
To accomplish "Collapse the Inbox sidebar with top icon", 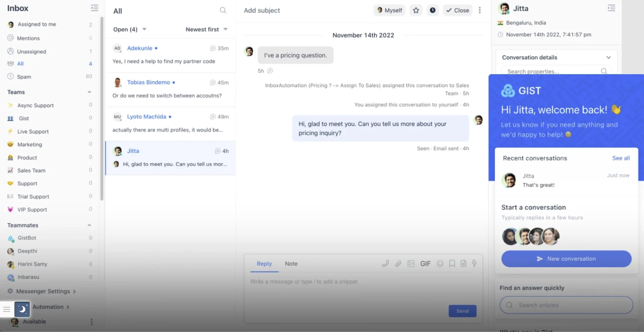I will (x=95, y=8).
